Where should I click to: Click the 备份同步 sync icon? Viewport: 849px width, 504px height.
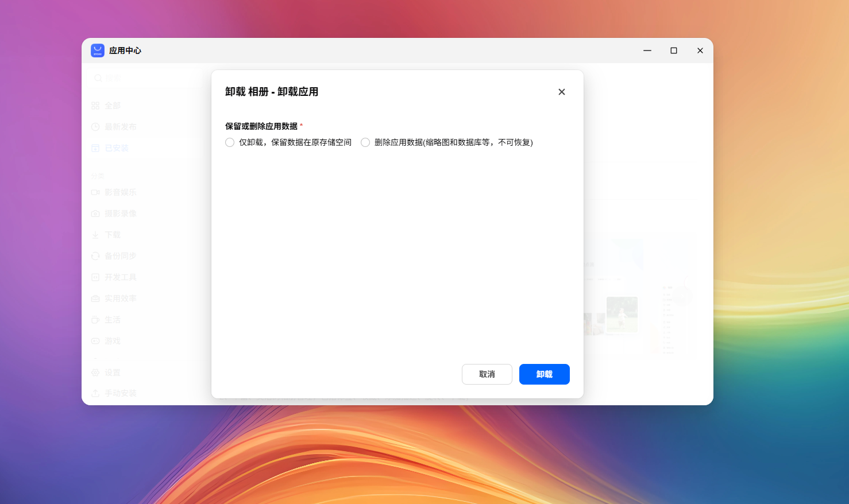tap(95, 256)
